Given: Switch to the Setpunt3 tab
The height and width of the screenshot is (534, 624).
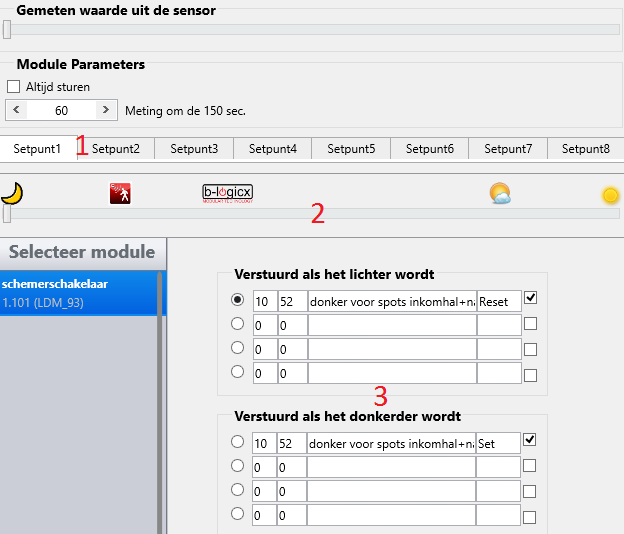Looking at the screenshot, I should click(194, 149).
